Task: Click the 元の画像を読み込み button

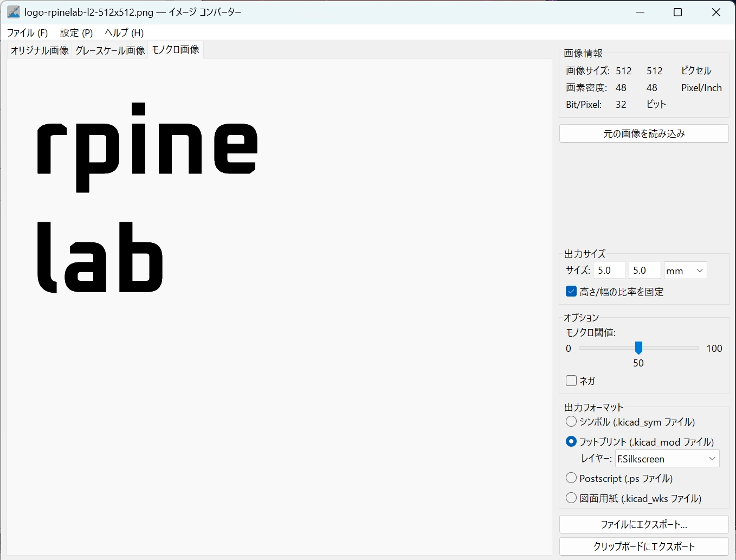Action: pyautogui.click(x=644, y=133)
